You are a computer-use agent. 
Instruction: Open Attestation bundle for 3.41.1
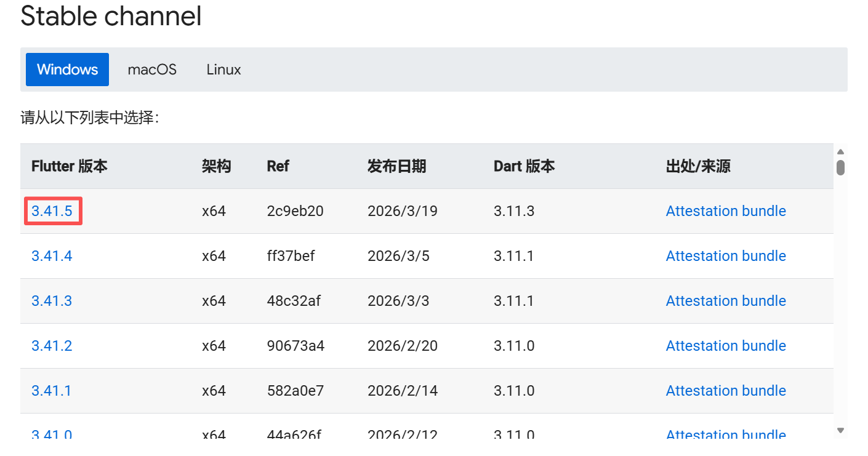pos(726,391)
